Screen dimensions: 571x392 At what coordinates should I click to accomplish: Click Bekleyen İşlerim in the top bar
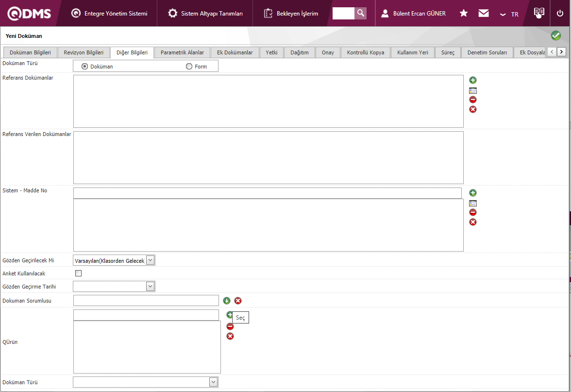tap(291, 14)
